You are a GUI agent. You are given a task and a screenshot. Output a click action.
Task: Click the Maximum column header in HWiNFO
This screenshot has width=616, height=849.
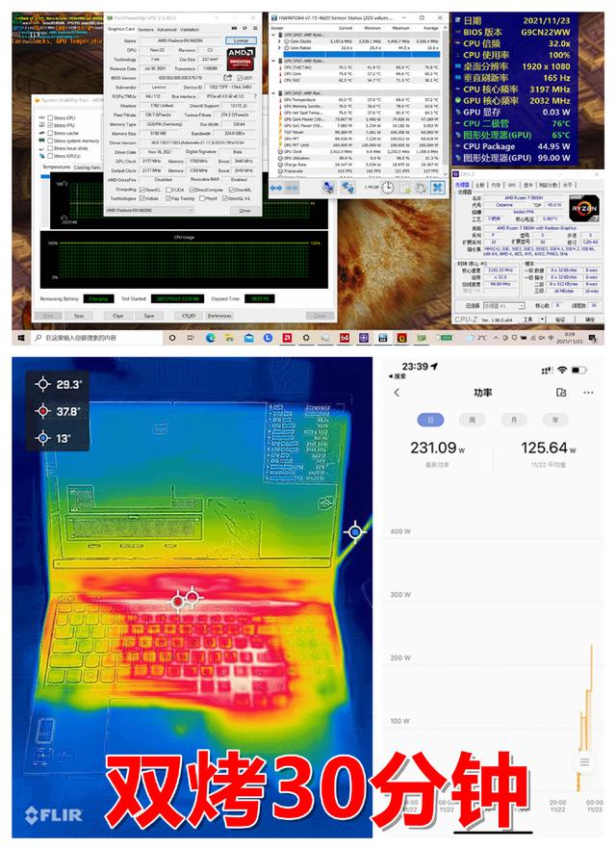(x=400, y=28)
